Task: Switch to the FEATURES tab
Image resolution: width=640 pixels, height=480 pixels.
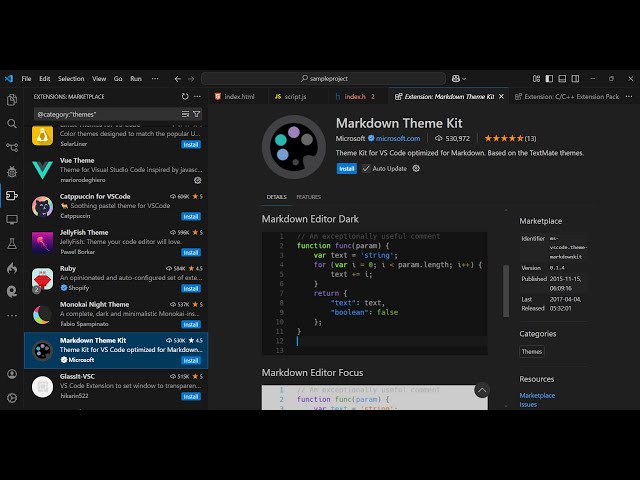Action: pos(308,197)
